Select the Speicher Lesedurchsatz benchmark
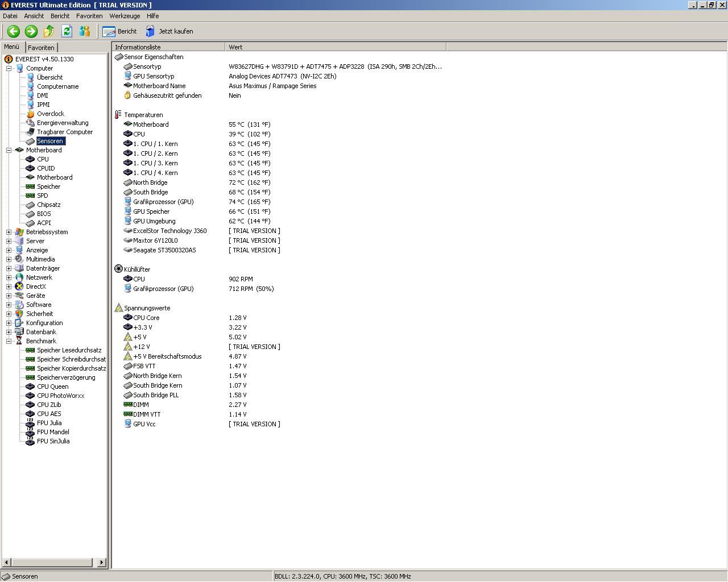 coord(69,350)
